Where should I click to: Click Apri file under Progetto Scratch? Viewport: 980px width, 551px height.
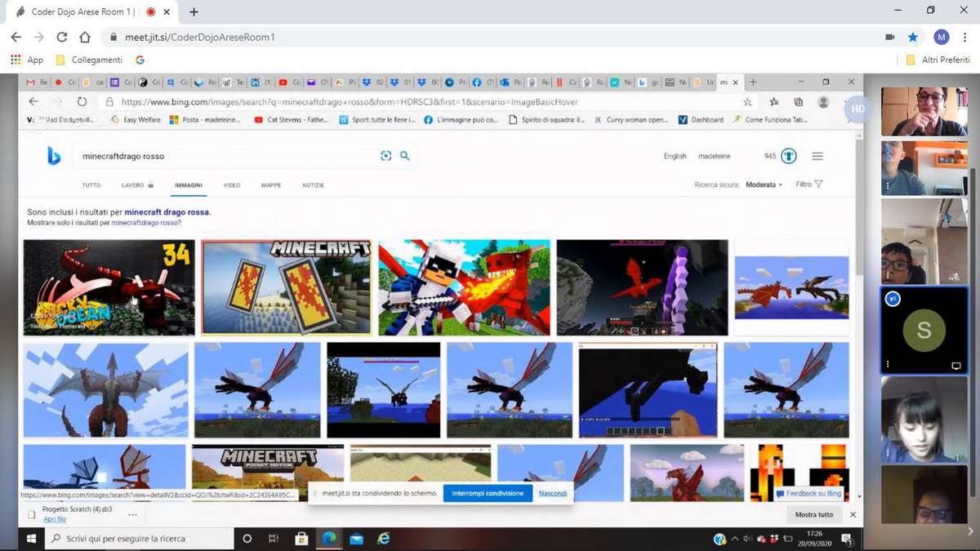(x=55, y=519)
